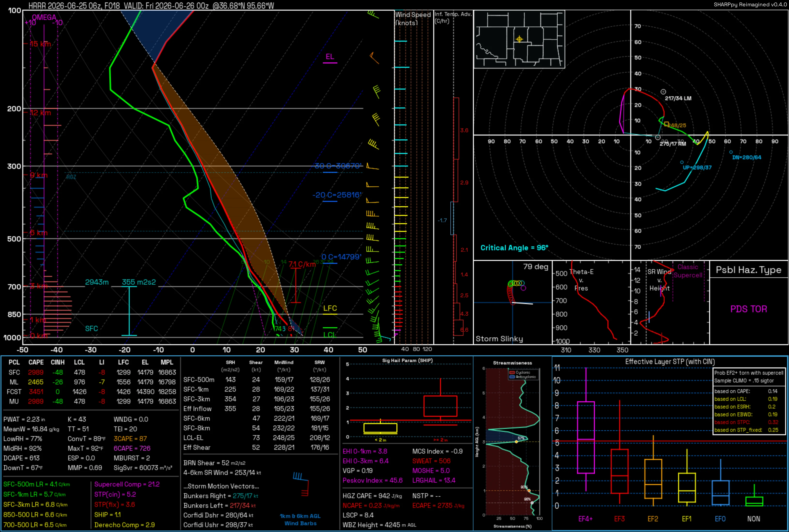This screenshot has height=532, width=789.
Task: Click the Anticyclonic blue legend swatch
Action: pyautogui.click(x=512, y=377)
